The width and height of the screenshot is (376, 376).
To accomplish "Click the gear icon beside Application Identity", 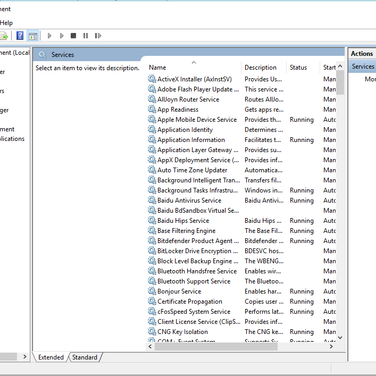I will [152, 129].
